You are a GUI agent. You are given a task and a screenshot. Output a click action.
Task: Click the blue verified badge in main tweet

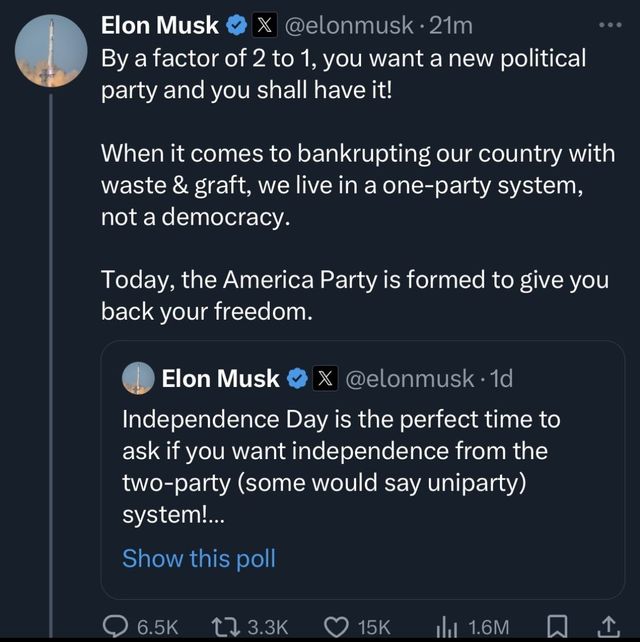click(237, 24)
